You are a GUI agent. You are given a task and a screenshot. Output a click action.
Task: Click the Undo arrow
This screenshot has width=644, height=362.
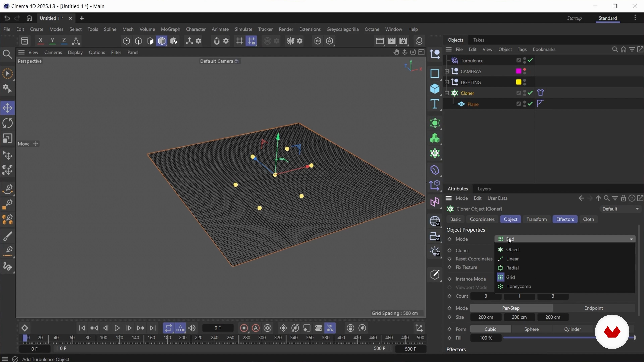click(7, 18)
